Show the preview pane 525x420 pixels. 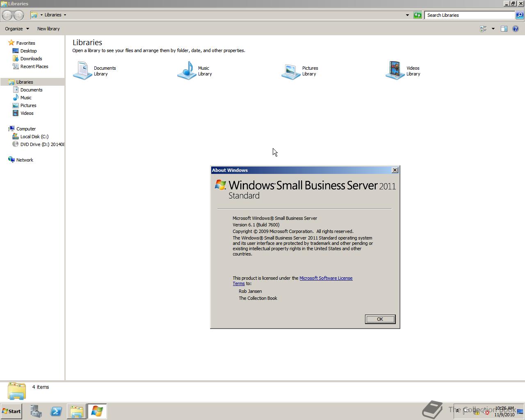504,29
